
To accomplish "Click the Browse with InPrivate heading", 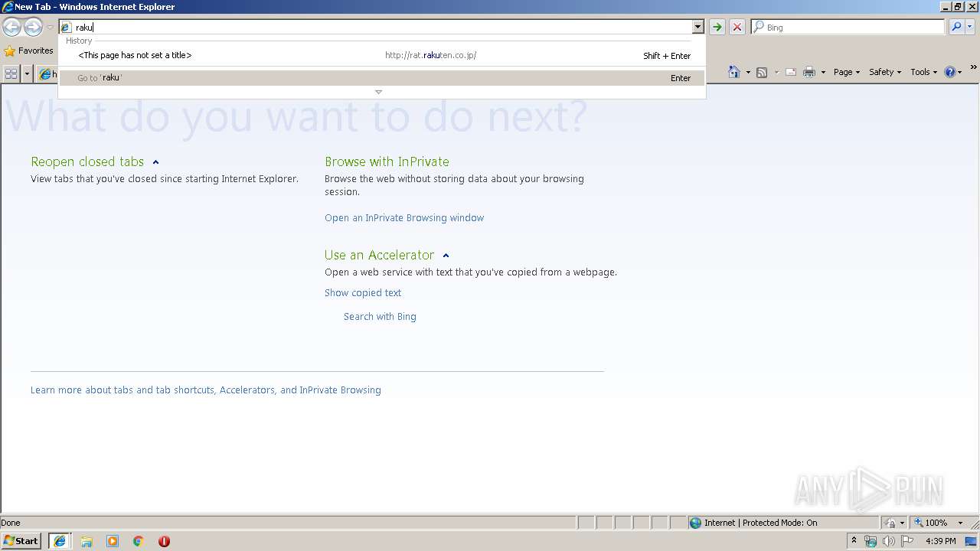I will coord(387,161).
